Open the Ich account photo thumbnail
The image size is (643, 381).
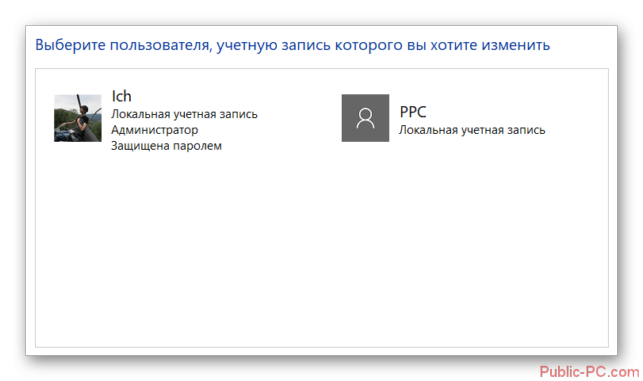point(78,118)
